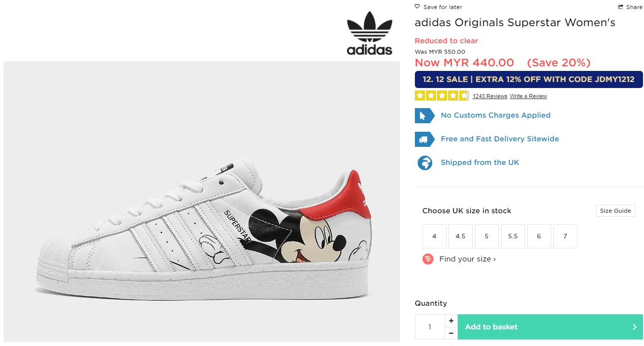Image resolution: width=644 pixels, height=346 pixels.
Task: Open the 1243 Reviews link
Action: point(489,96)
